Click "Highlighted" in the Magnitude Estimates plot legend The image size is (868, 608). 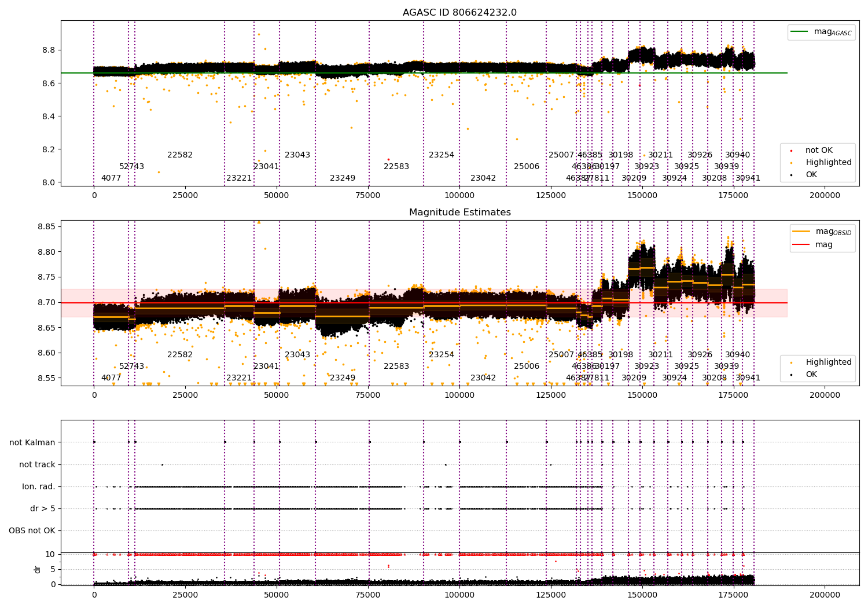point(829,362)
